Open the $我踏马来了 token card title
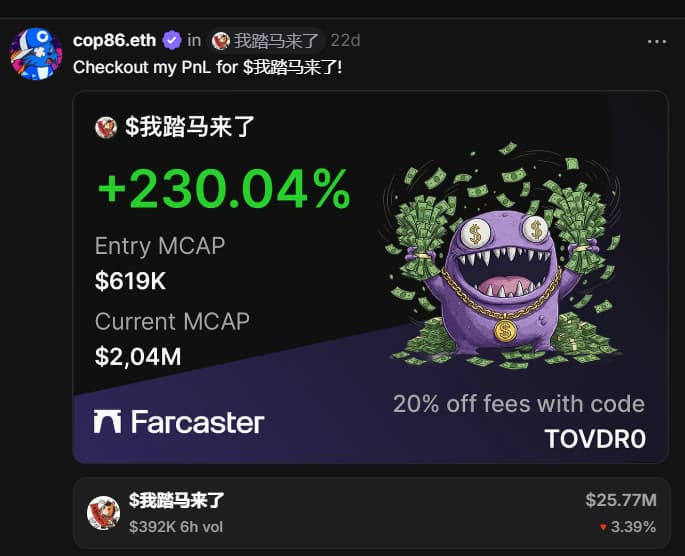The image size is (685, 556). click(x=176, y=501)
